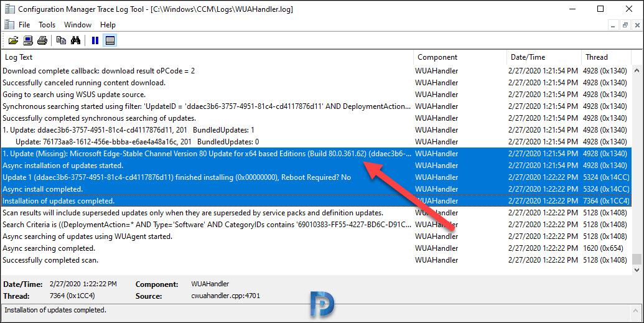Click thread value '1620 (0x654)'

603,248
